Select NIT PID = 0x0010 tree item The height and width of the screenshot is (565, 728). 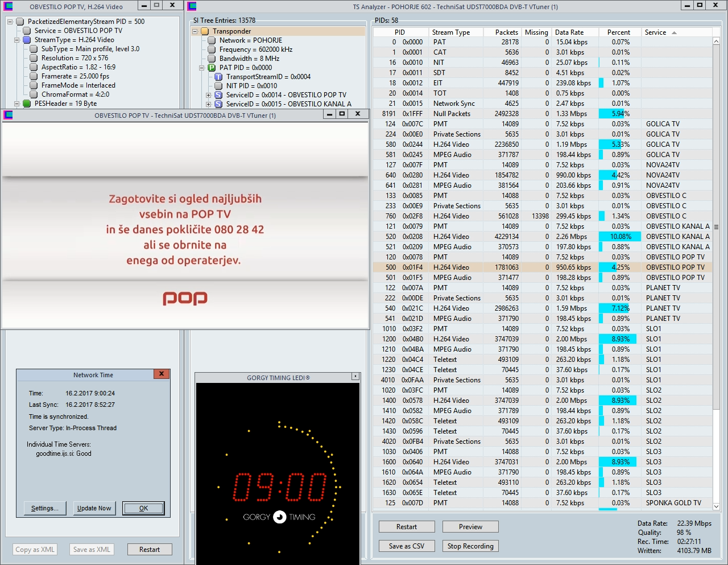pos(252,86)
